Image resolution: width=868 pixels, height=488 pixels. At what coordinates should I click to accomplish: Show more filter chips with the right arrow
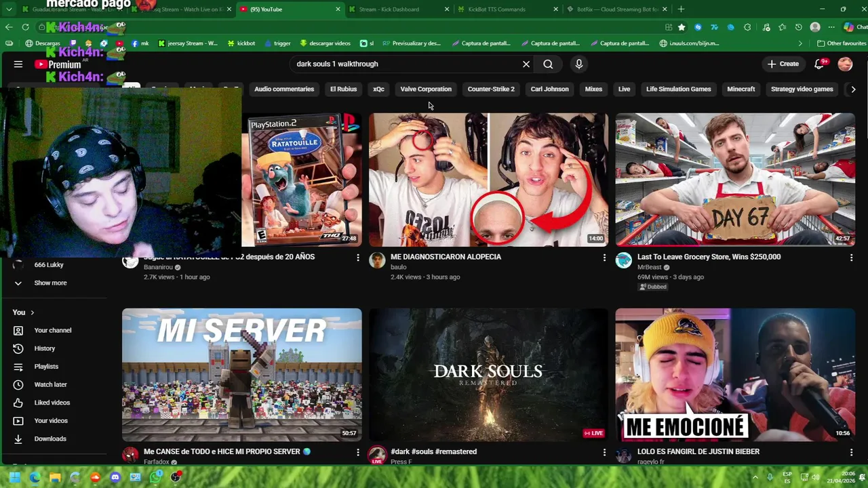point(853,89)
